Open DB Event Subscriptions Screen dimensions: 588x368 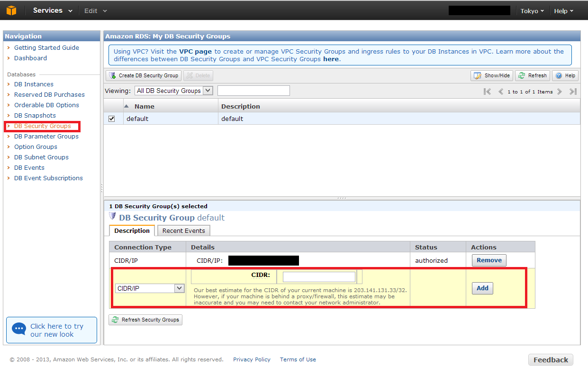48,178
